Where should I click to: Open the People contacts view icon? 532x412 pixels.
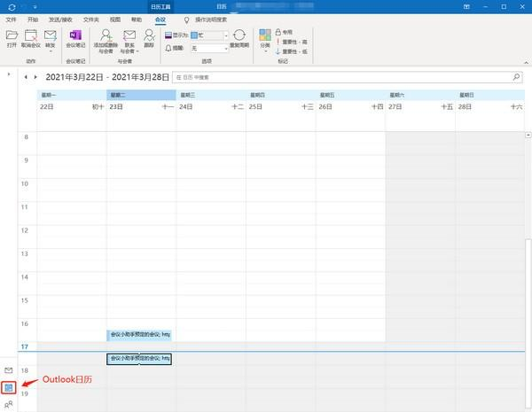9,404
